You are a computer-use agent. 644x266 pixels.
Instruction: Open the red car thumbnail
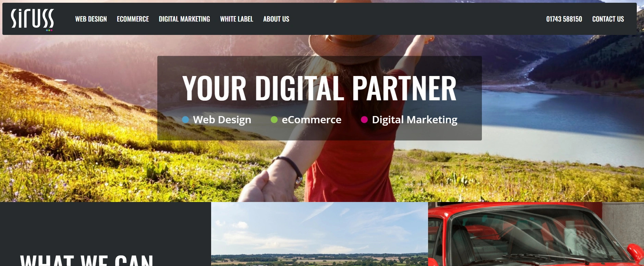[x=536, y=234]
